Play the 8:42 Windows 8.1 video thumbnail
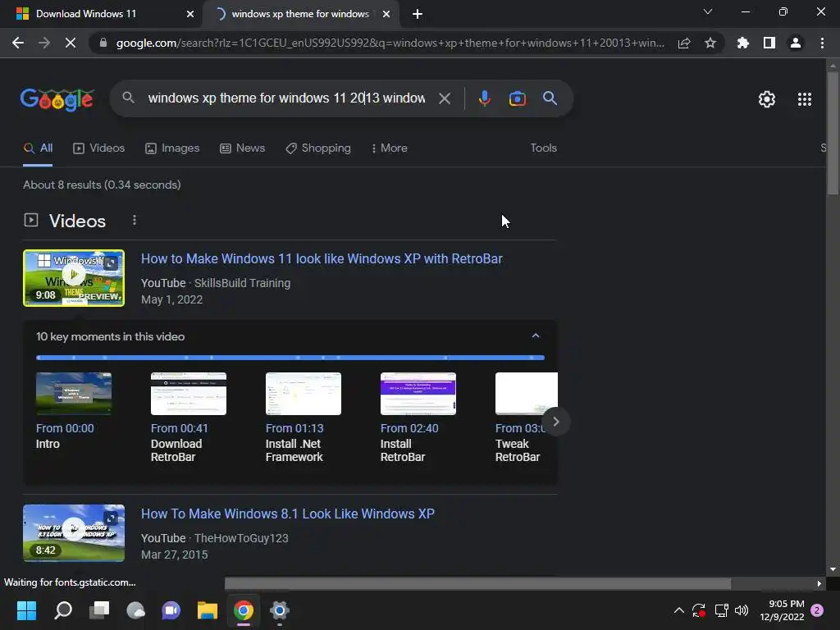This screenshot has height=630, width=840. coord(74,533)
